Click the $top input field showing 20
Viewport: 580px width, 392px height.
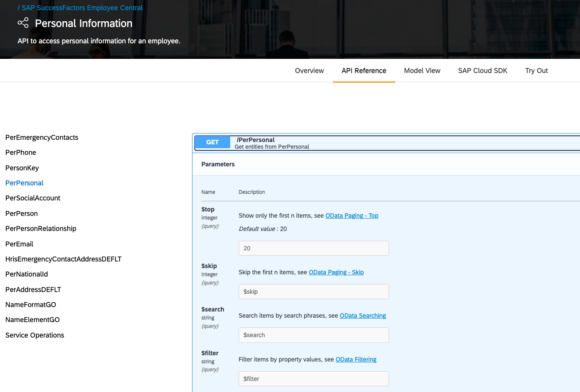(313, 248)
